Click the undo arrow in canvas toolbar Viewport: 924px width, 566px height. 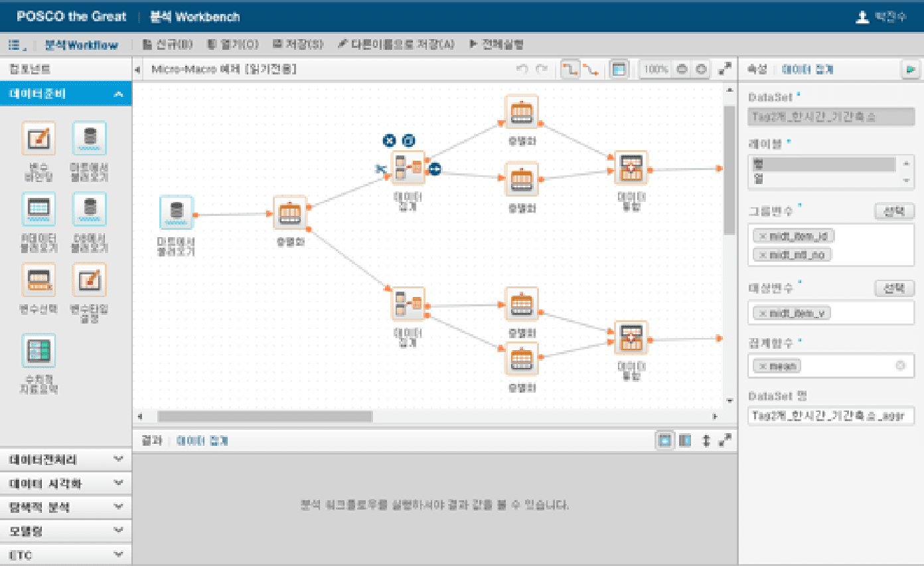tap(522, 69)
